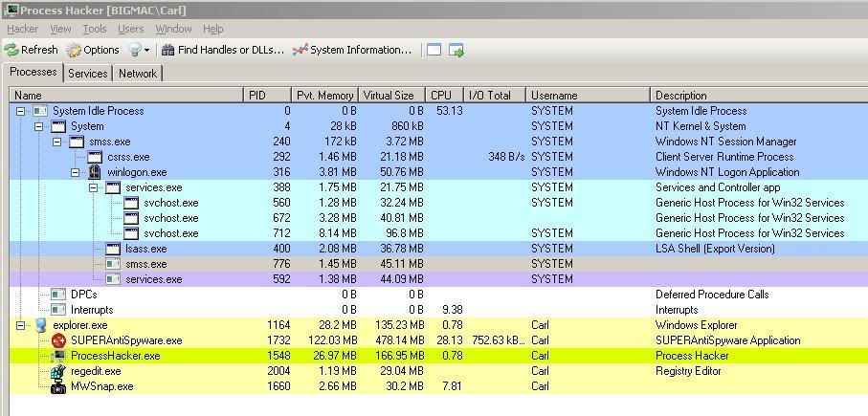The height and width of the screenshot is (416, 868).
Task: Open Options via the gear icon
Action: pos(74,51)
